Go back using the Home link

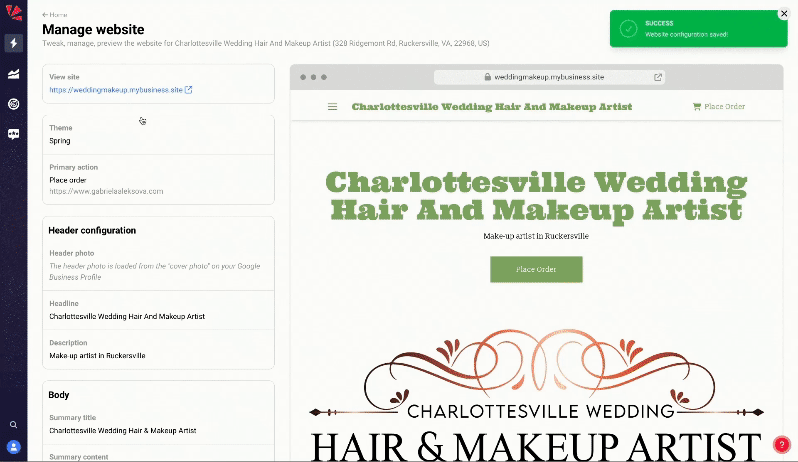tap(55, 15)
